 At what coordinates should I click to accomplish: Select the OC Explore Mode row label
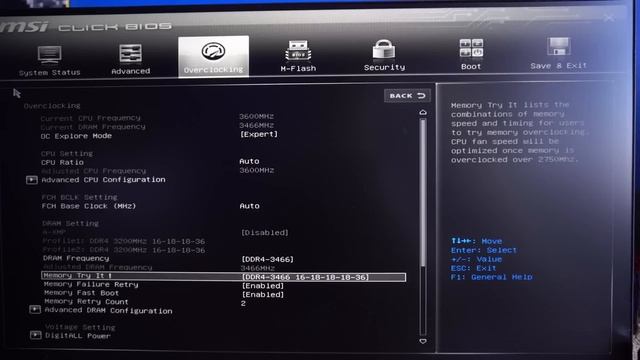(76, 136)
